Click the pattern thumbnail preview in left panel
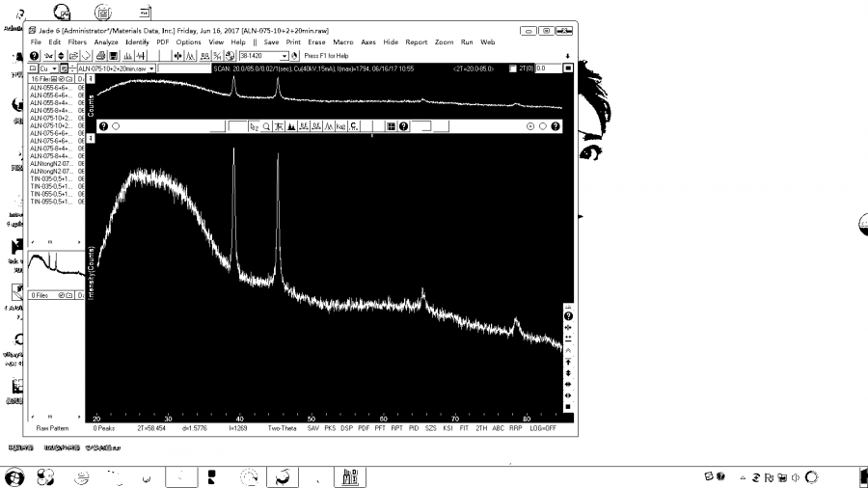868x488 pixels. click(57, 269)
